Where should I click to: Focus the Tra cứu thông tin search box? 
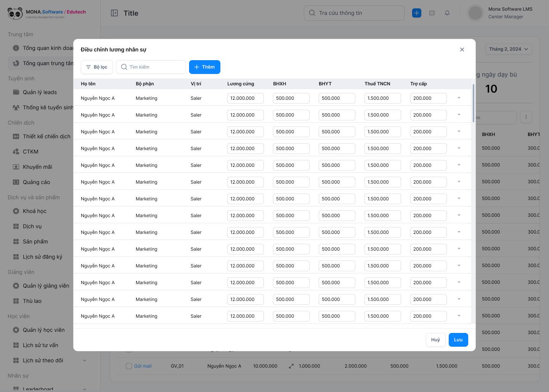coord(354,13)
